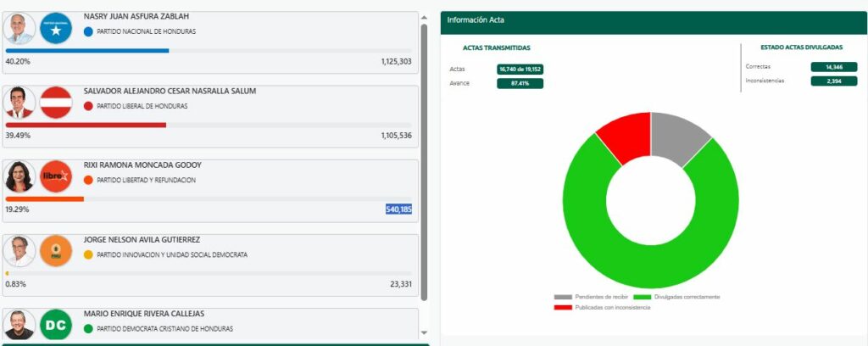Click the orange PINU party logo
The image size is (868, 346).
56,251
